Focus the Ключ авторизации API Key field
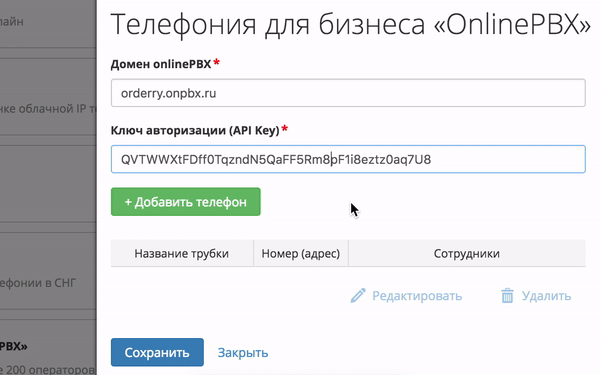The image size is (600, 375). 348,159
